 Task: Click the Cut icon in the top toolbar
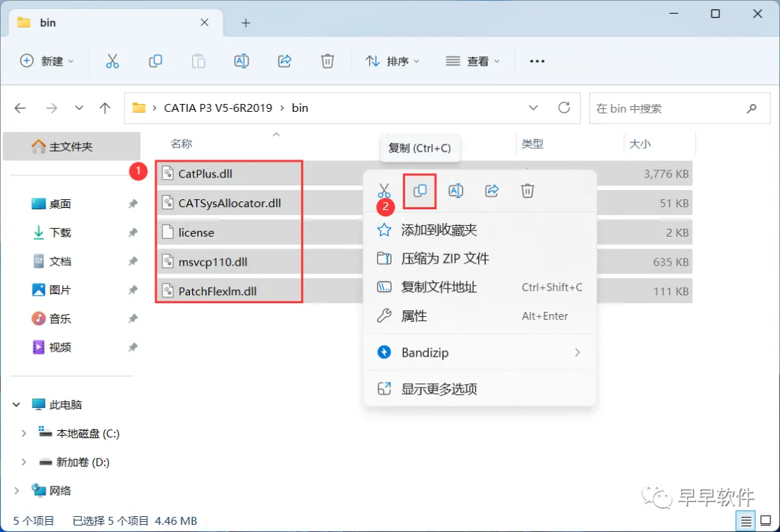tap(113, 61)
